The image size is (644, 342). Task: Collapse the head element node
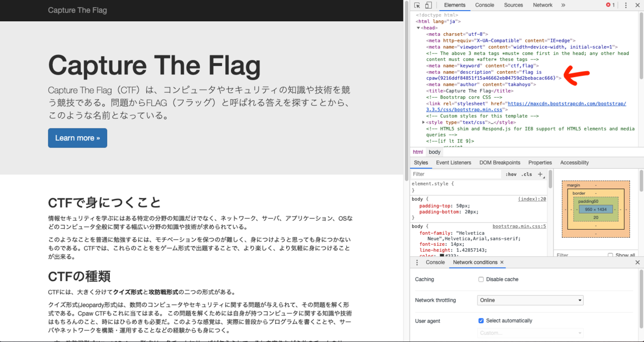click(418, 28)
